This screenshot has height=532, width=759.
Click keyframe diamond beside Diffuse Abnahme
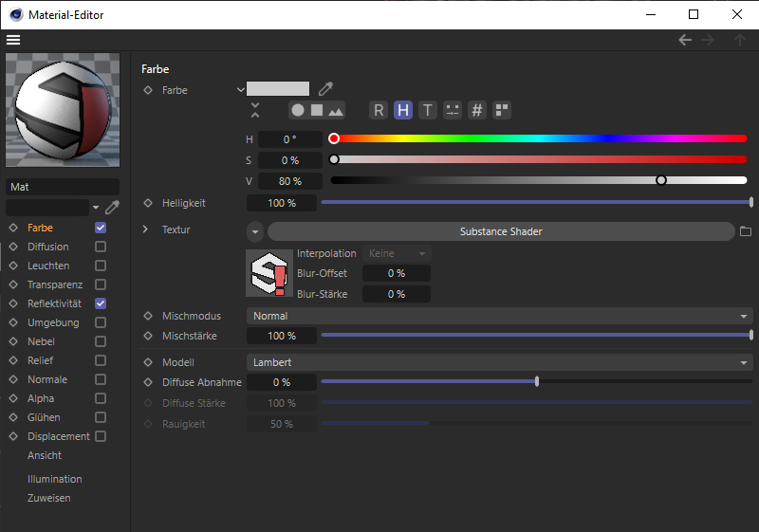coord(148,382)
